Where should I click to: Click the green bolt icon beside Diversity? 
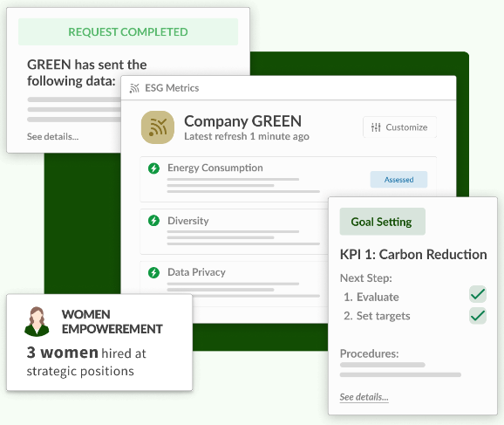[x=154, y=221]
